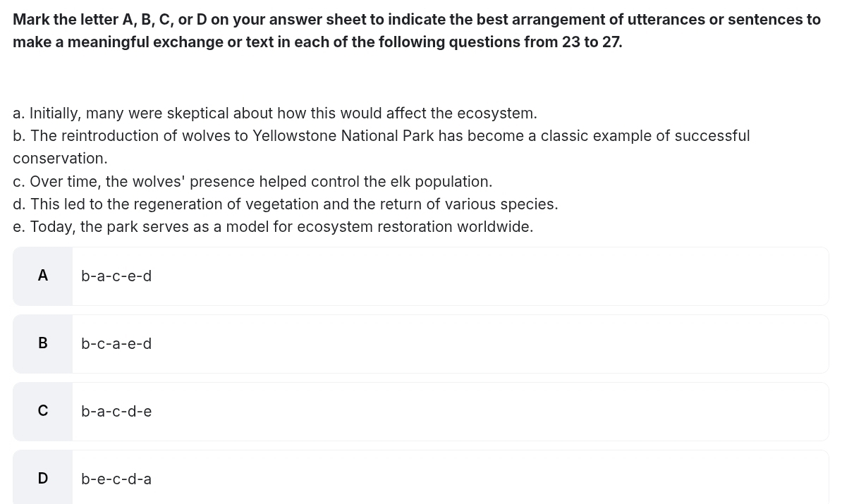842x504 pixels.
Task: Click sentence d about regeneration of vegetation
Action: coord(285,204)
